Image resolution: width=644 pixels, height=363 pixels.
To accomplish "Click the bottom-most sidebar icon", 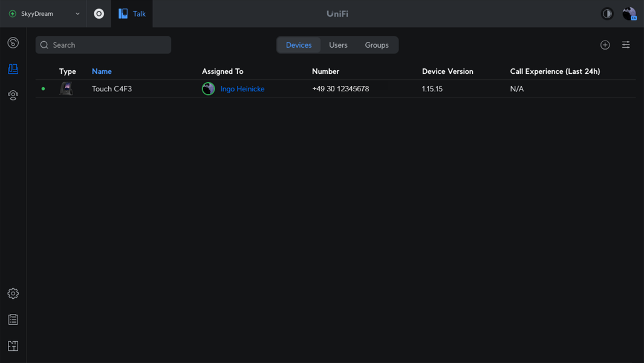I will click(13, 346).
